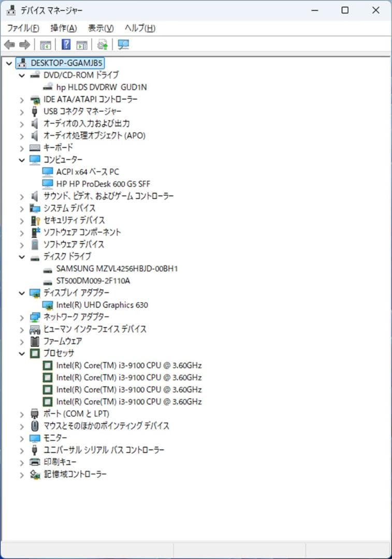Viewport: 392px width, 559px height.
Task: Select Intel(R) UHD Graphics 630 adapter
Action: click(x=102, y=305)
